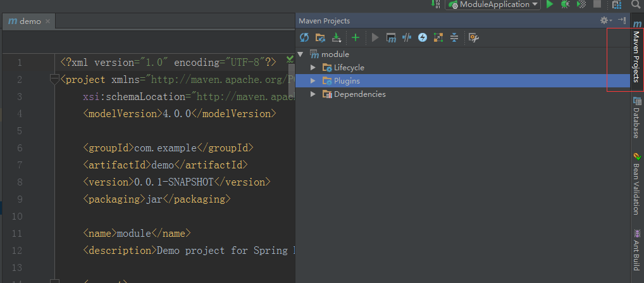Expand the Lifecycle node
This screenshot has height=283, width=644.
click(313, 68)
